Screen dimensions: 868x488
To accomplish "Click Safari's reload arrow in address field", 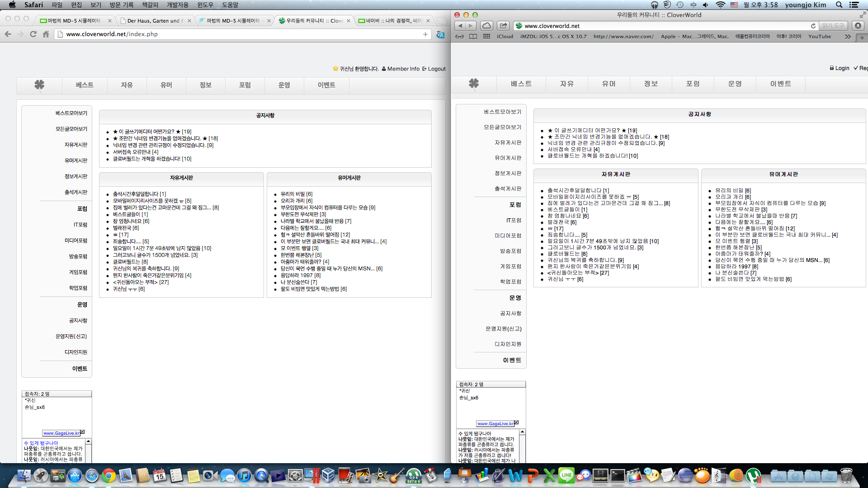I will pyautogui.click(x=813, y=26).
